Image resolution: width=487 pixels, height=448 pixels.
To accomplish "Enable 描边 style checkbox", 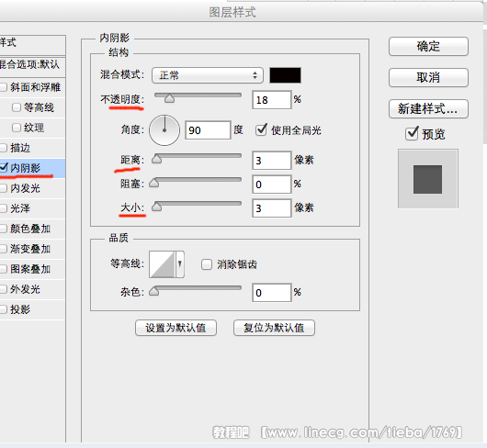I will pyautogui.click(x=3, y=148).
